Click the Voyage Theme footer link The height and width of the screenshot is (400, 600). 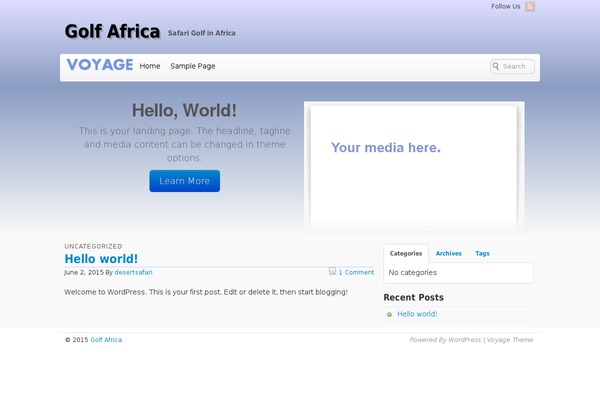(510, 340)
